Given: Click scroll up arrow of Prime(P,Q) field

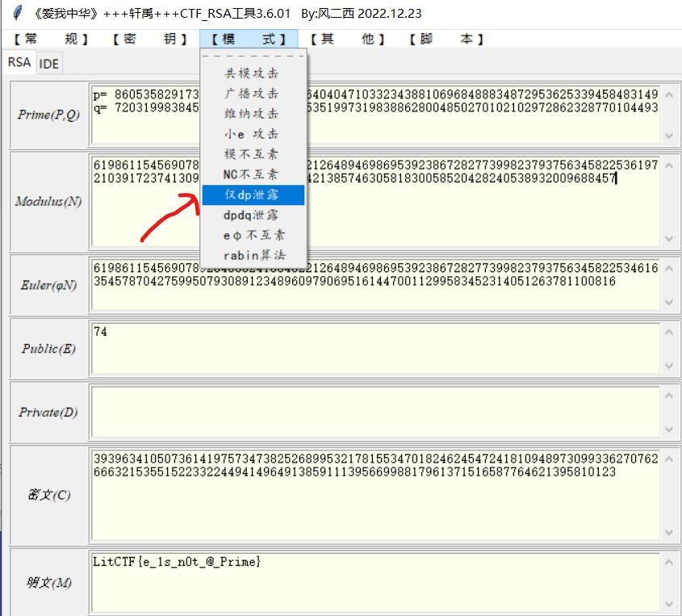Looking at the screenshot, I should [x=668, y=92].
